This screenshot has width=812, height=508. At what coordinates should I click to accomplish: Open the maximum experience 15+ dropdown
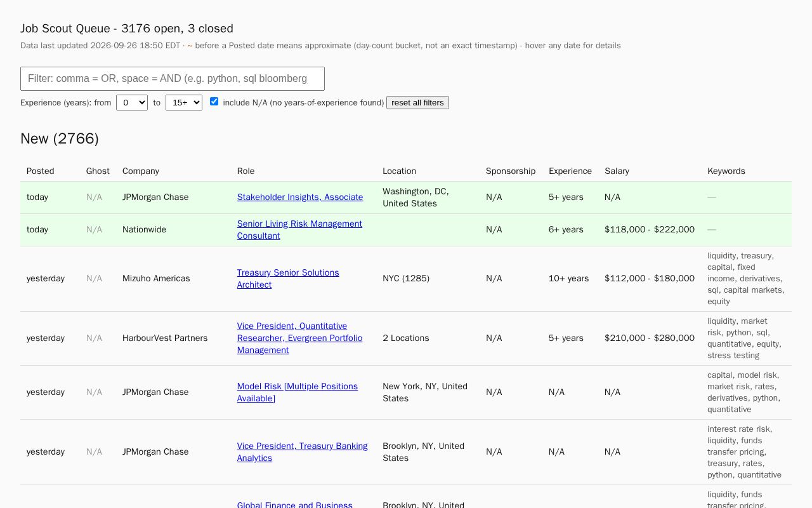[x=184, y=102]
